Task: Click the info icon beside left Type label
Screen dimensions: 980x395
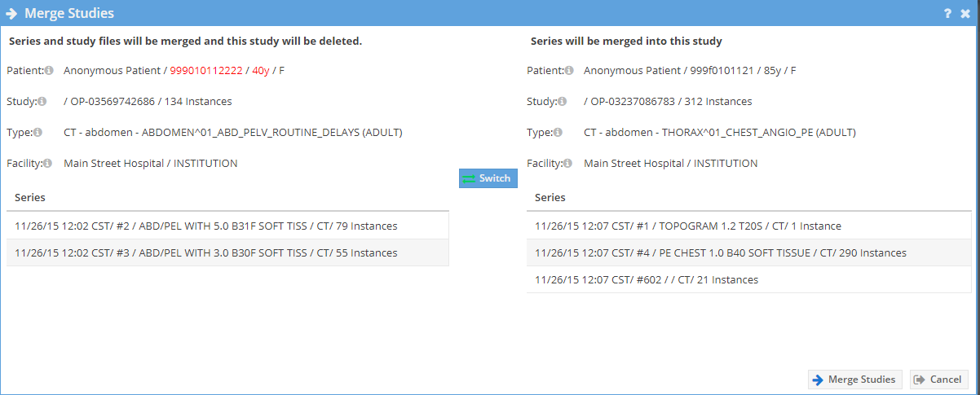Action: [x=38, y=133]
